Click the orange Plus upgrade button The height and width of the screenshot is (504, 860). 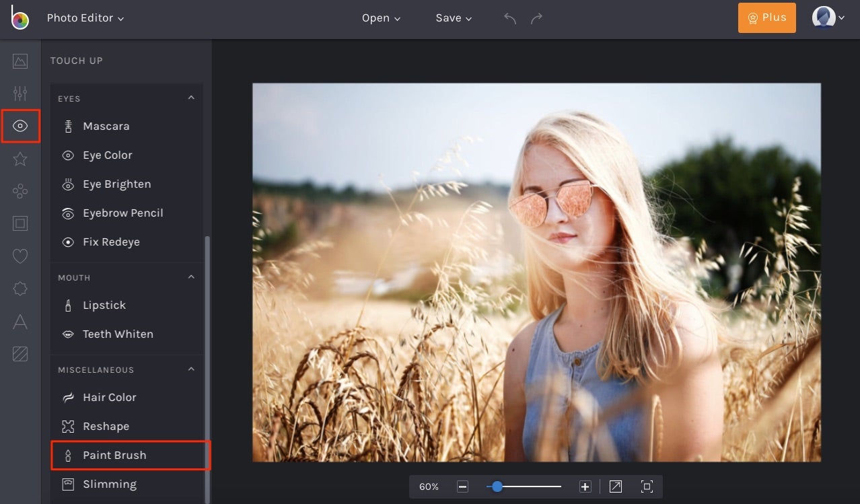[x=766, y=17]
